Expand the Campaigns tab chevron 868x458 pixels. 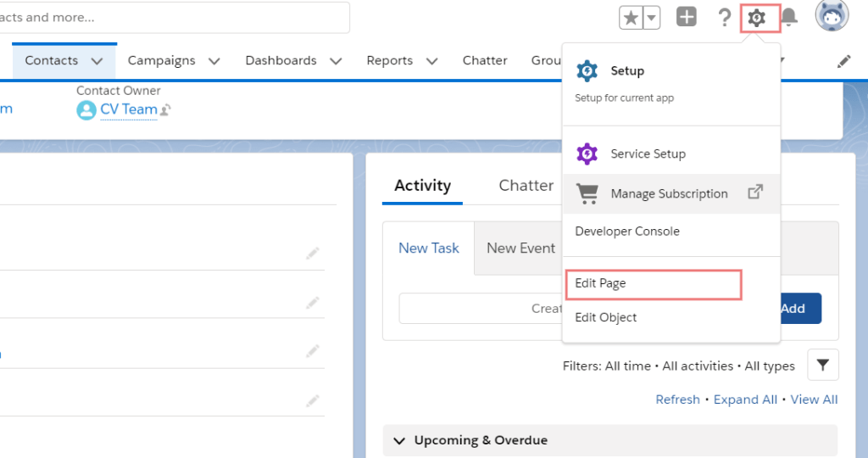[214, 61]
